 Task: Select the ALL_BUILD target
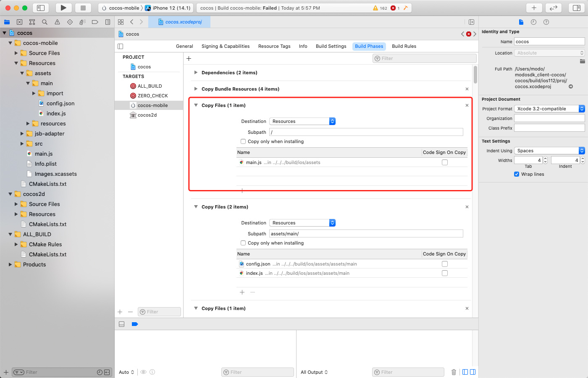[x=149, y=86]
